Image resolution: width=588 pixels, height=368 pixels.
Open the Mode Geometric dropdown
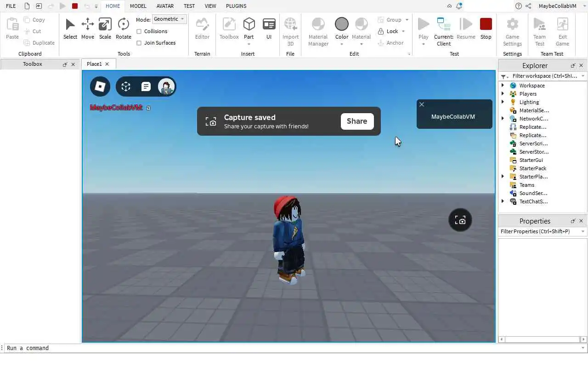coord(169,19)
